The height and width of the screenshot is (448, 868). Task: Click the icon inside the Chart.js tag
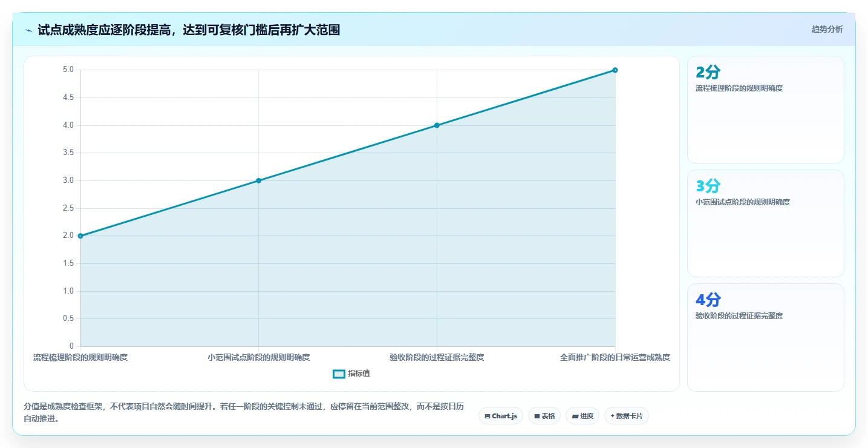click(x=488, y=417)
